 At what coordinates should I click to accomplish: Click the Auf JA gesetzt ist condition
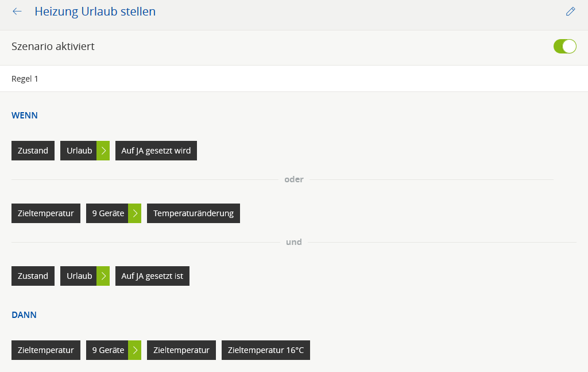(152, 276)
